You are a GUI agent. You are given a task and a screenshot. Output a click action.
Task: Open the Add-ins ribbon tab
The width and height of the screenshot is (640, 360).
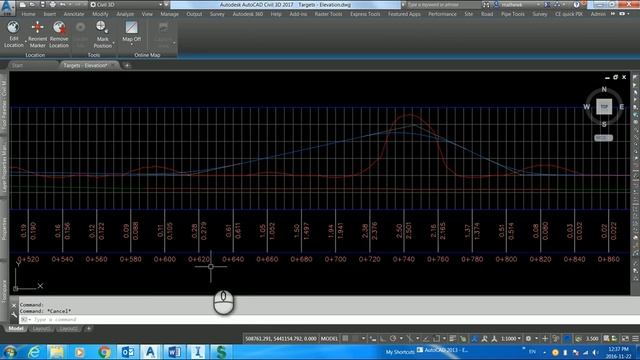(298, 14)
